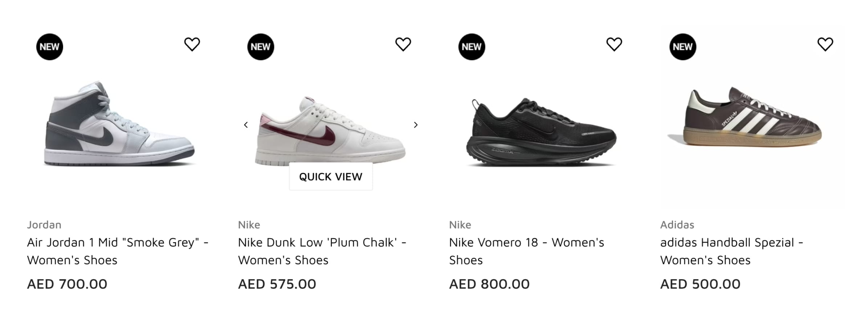This screenshot has height=331, width=868.
Task: Click NEW badge on Air Jordan 1 Mid
Action: tap(50, 47)
